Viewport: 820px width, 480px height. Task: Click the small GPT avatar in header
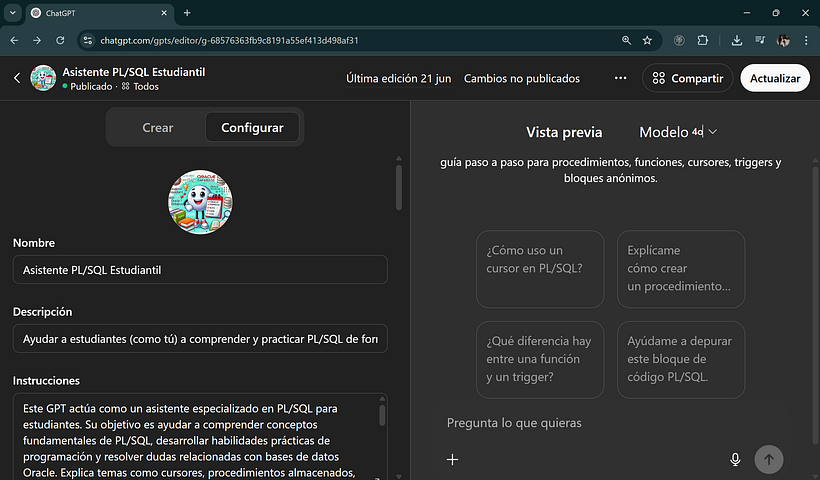(43, 78)
